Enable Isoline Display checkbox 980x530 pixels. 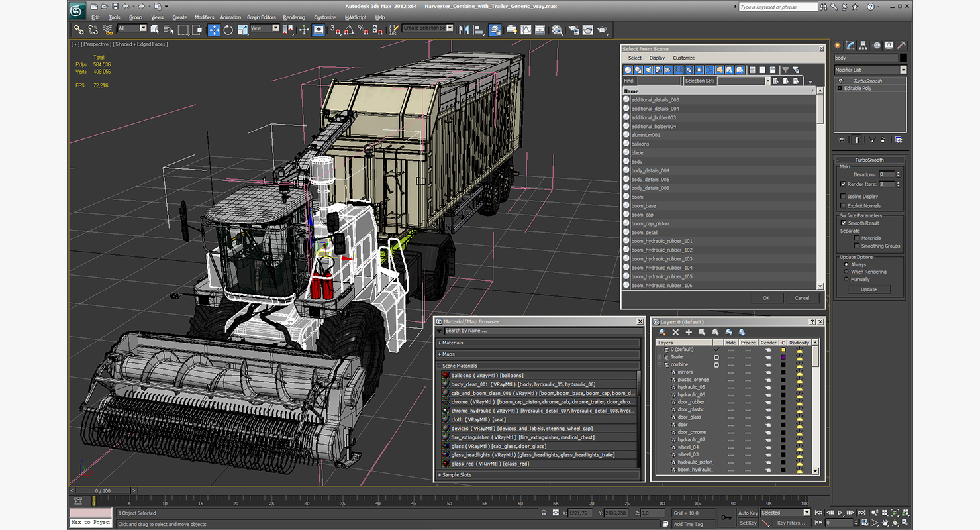(843, 196)
